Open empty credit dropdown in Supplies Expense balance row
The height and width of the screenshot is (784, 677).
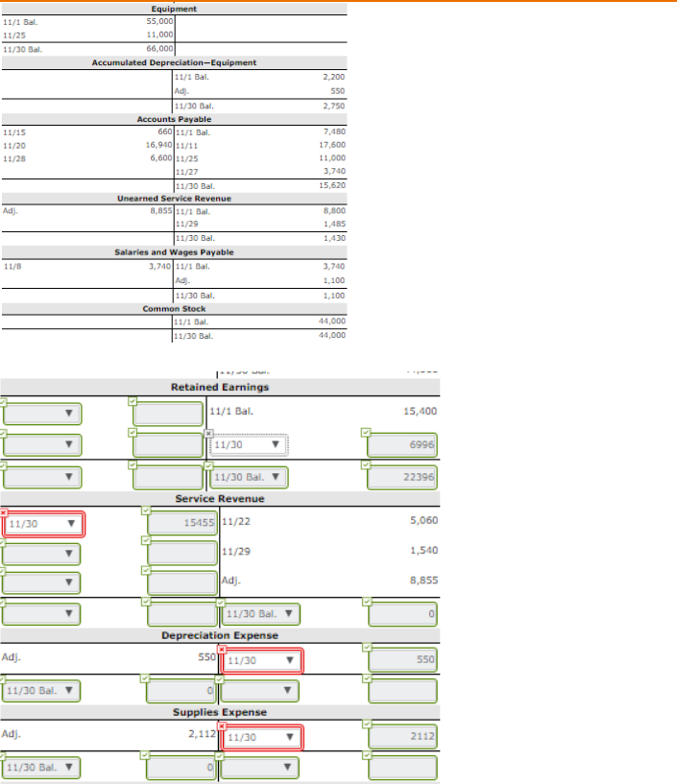(259, 768)
